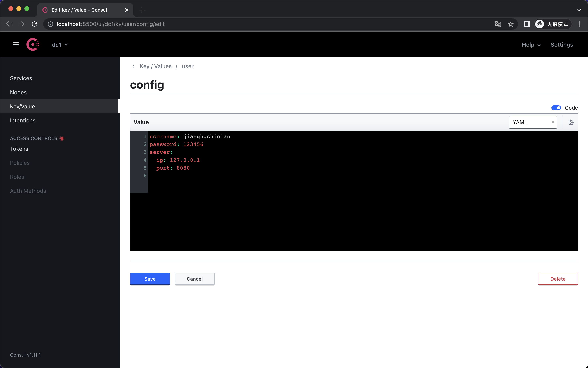Open the Key/Values section in sidebar
This screenshot has width=588, height=368.
coord(22,106)
